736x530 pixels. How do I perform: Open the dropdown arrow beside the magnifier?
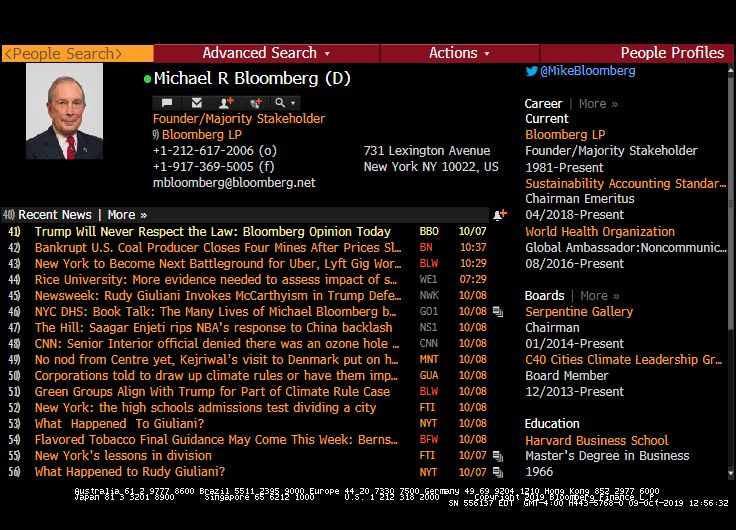[x=293, y=103]
